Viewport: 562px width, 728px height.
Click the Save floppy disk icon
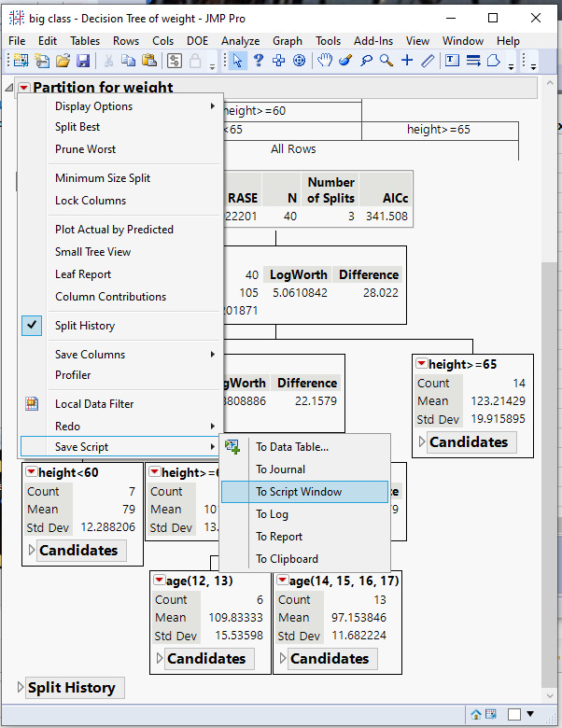[x=83, y=61]
